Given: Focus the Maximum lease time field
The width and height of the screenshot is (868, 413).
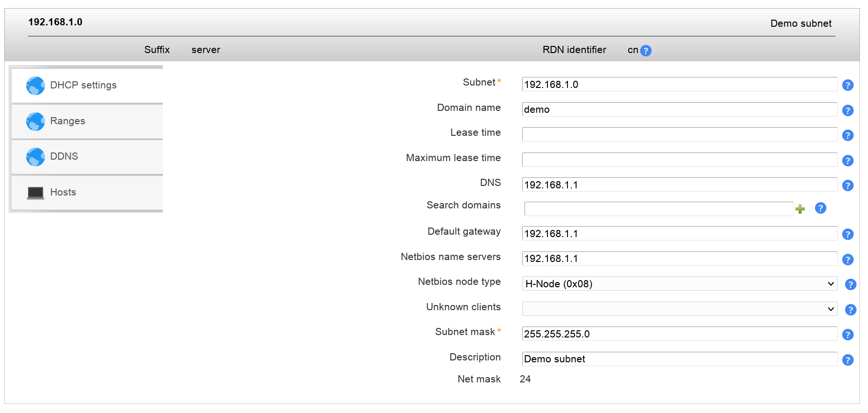Looking at the screenshot, I should coord(679,160).
